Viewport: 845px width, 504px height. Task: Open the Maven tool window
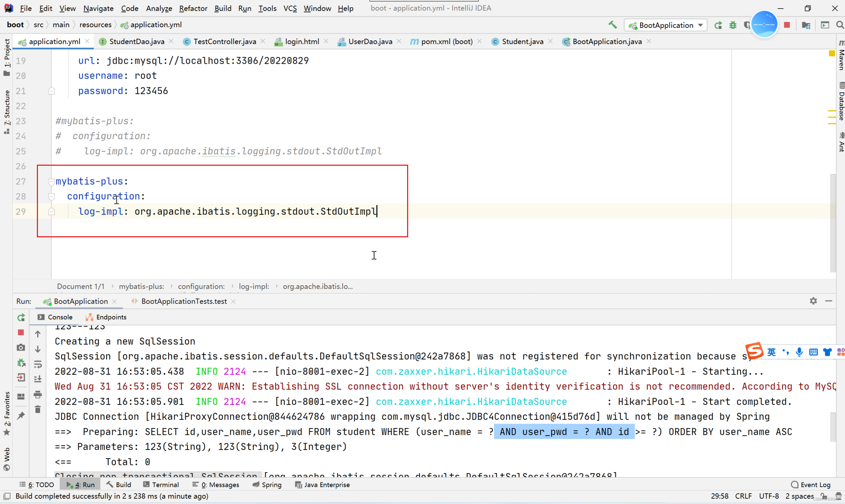[841, 55]
